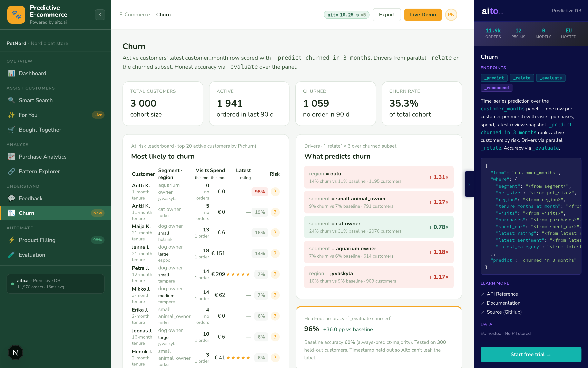Go to Feedback section
The height and width of the screenshot is (368, 588).
[x=55, y=198]
